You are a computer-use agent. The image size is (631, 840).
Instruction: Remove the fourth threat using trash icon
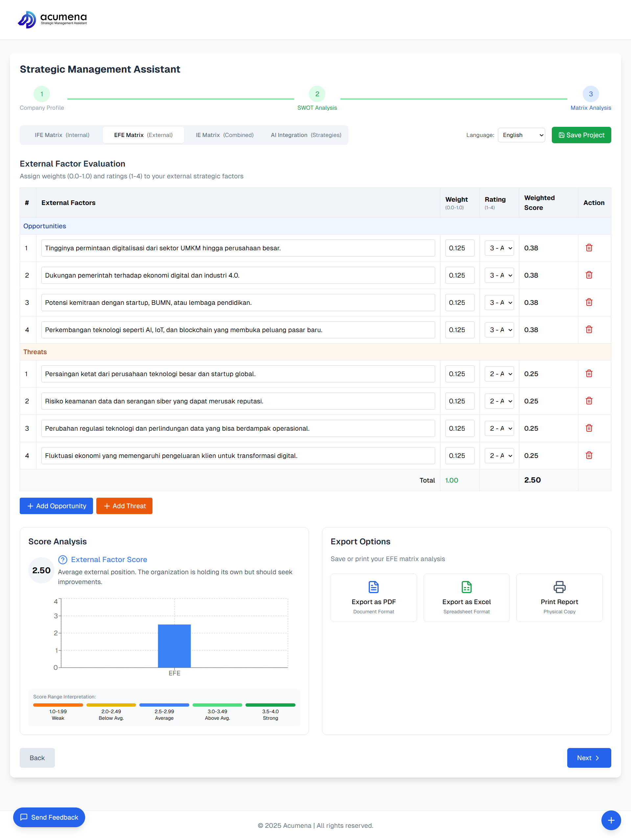click(589, 455)
